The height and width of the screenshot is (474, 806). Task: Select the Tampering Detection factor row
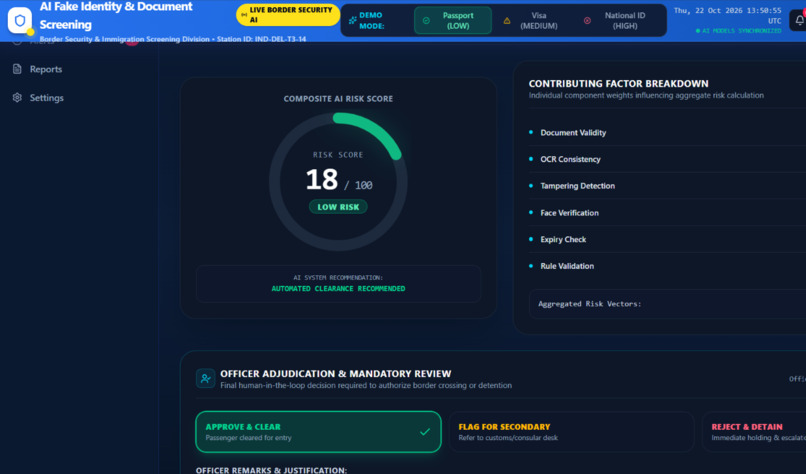click(667, 186)
